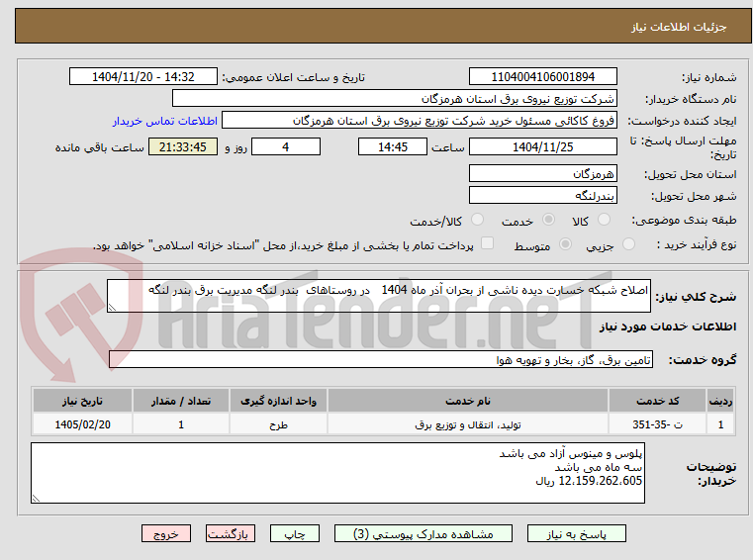Open اطلاعات تماس خریدار link
This screenshot has height=560, width=753.
[165, 121]
